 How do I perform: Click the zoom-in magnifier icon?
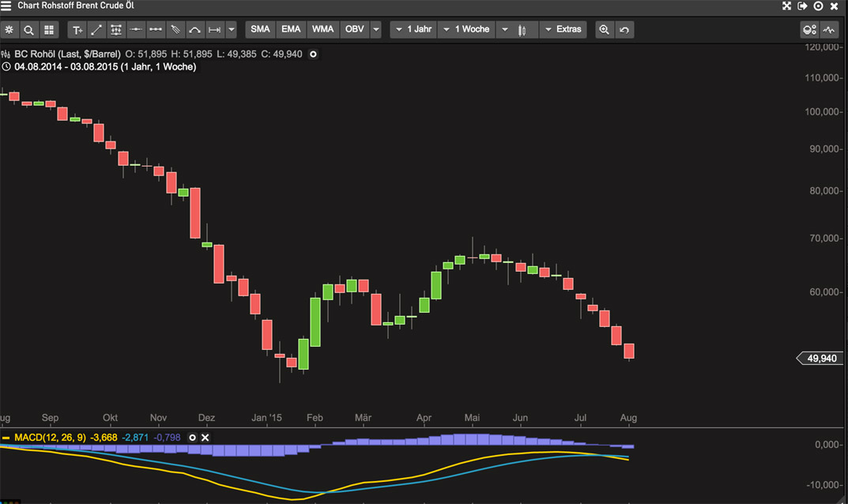(x=604, y=30)
